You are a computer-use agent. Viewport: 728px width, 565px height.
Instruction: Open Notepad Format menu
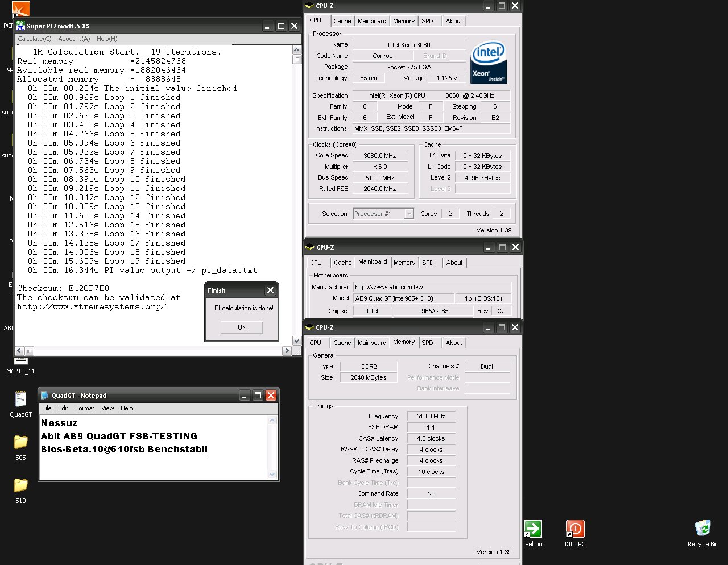[85, 408]
